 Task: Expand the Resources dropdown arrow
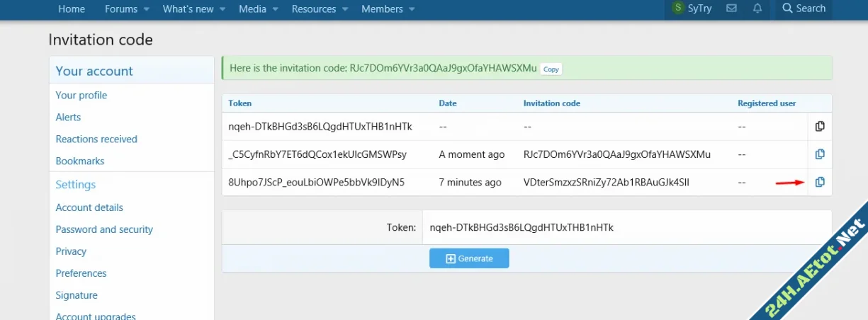[345, 9]
